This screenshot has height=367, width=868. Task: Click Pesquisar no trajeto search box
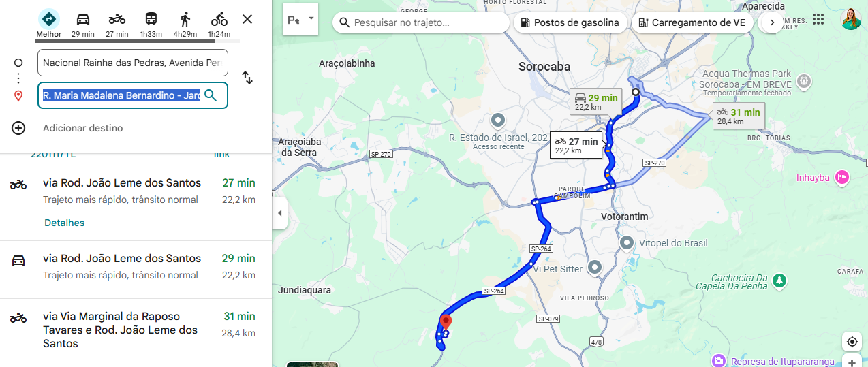click(x=421, y=22)
